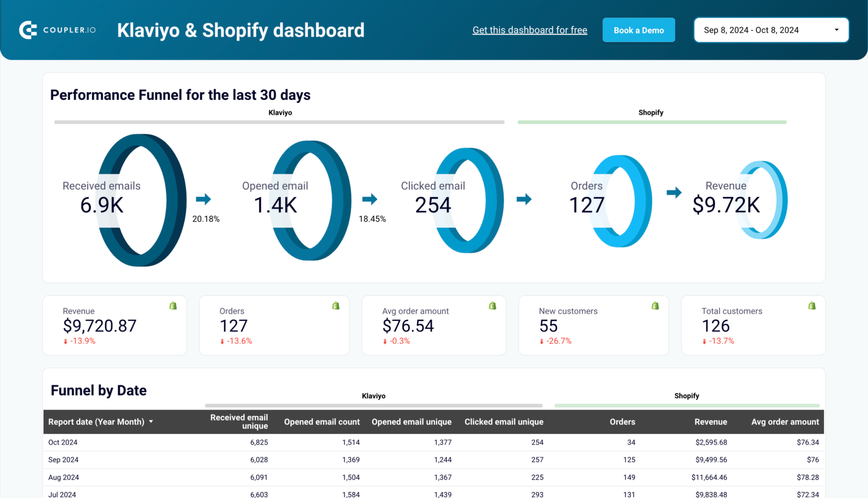
Task: Click the green Shopify progress bar
Action: tap(651, 122)
